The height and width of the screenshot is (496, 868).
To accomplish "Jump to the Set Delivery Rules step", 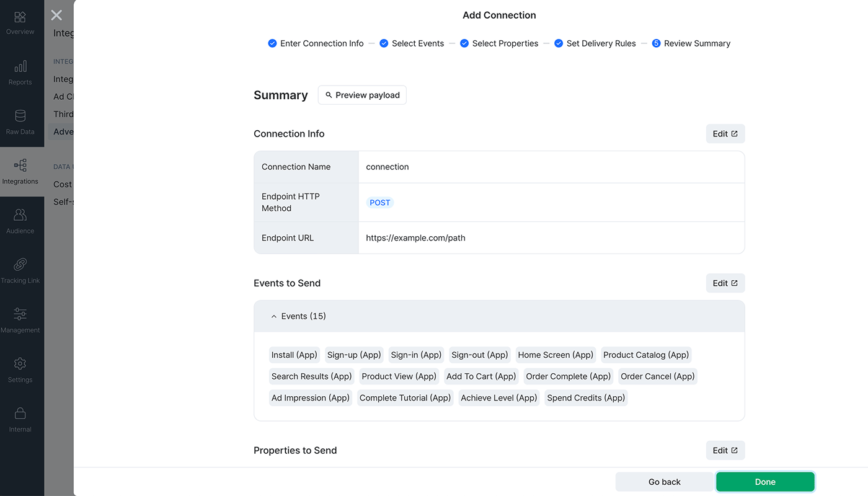I will (595, 43).
